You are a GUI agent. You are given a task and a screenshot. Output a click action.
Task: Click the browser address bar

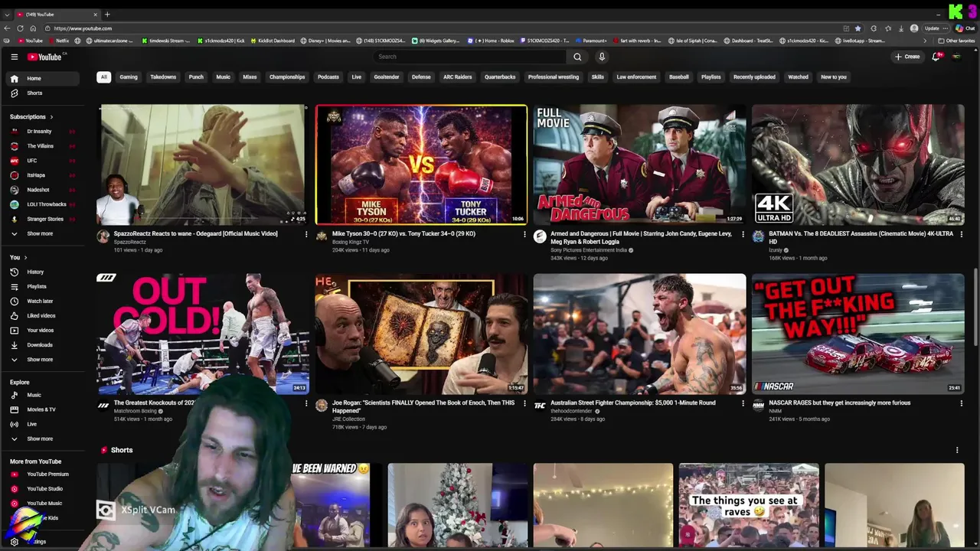tap(444, 28)
